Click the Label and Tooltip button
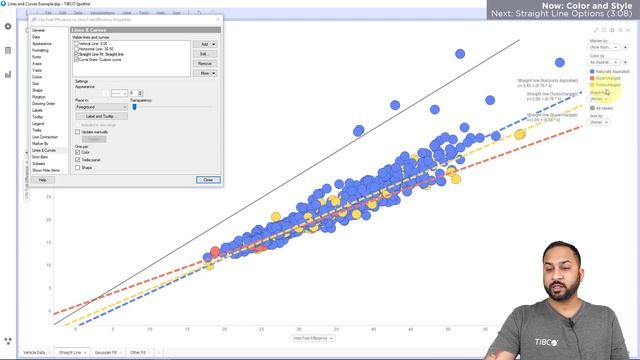 pyautogui.click(x=101, y=116)
